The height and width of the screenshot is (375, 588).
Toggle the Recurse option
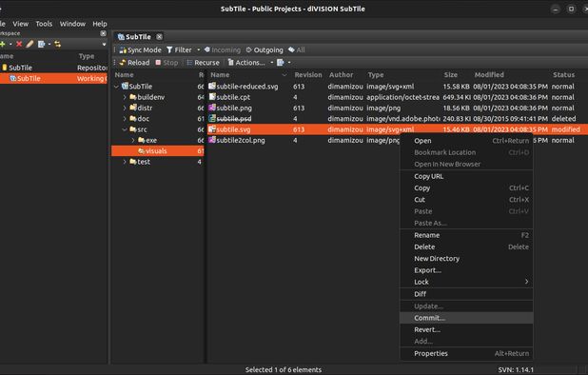point(203,63)
